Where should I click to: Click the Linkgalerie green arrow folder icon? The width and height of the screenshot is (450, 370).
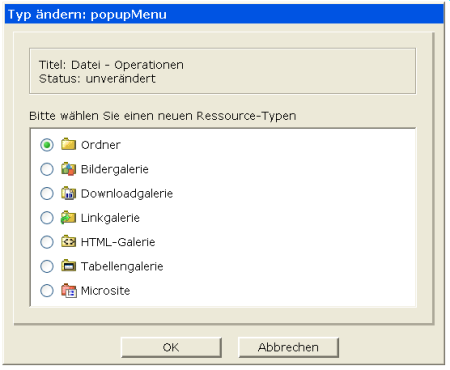(x=68, y=217)
